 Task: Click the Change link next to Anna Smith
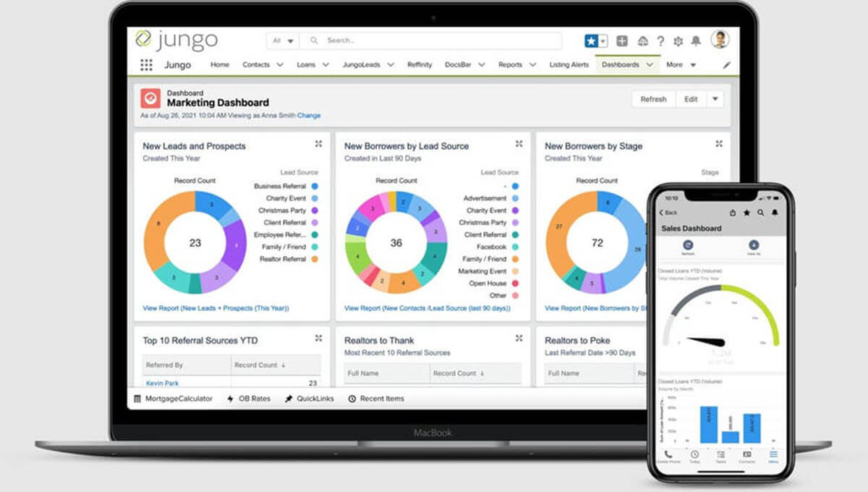click(309, 115)
